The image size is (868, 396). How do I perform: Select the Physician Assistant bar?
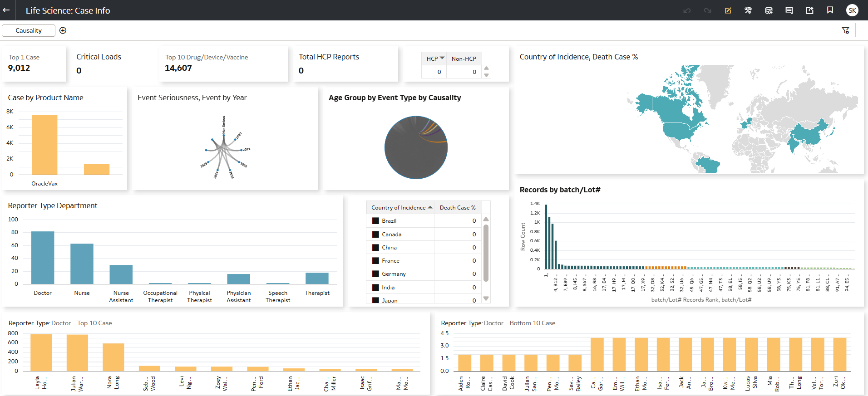[239, 279]
